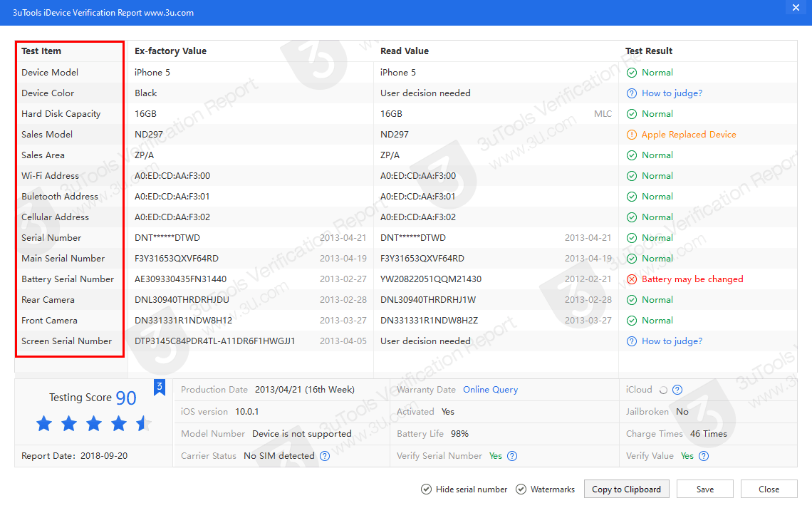Image resolution: width=812 pixels, height=513 pixels.
Task: Click the question icon in Device Color row
Action: click(x=631, y=93)
